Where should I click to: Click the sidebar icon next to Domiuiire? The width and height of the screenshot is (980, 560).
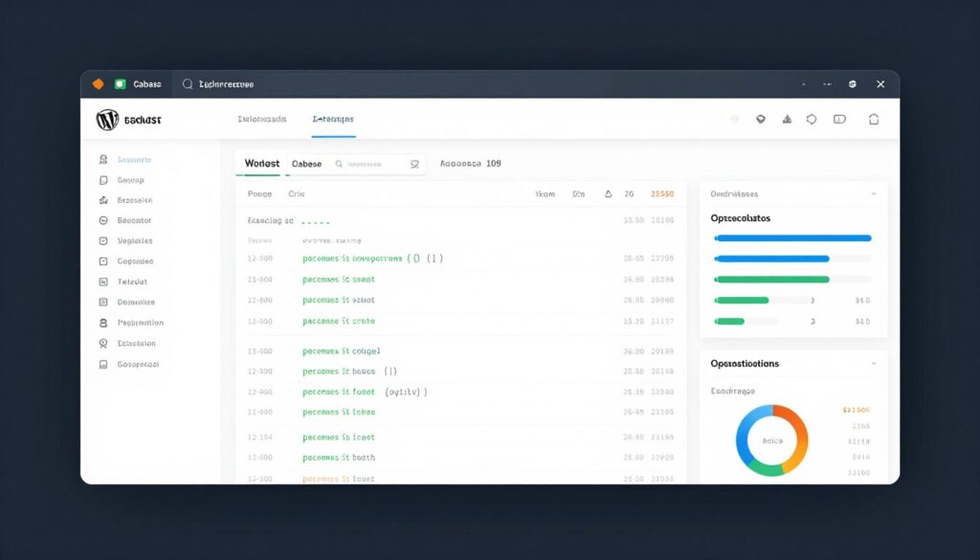(x=103, y=302)
